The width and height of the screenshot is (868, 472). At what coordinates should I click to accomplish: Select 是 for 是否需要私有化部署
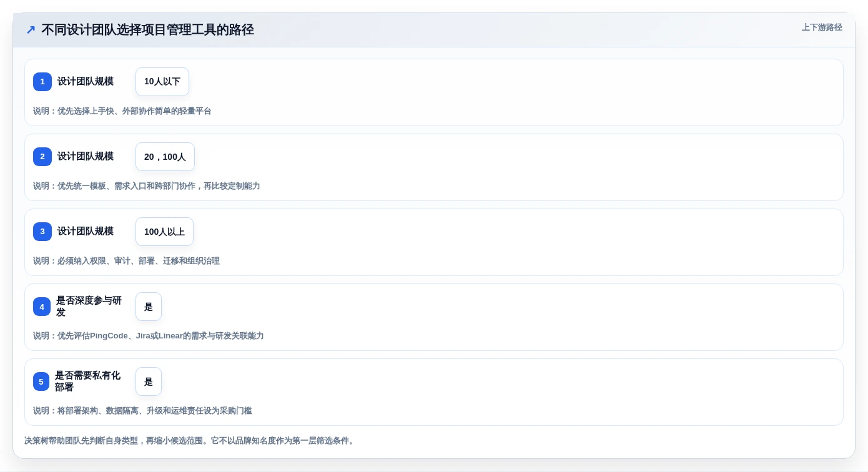[x=149, y=381]
